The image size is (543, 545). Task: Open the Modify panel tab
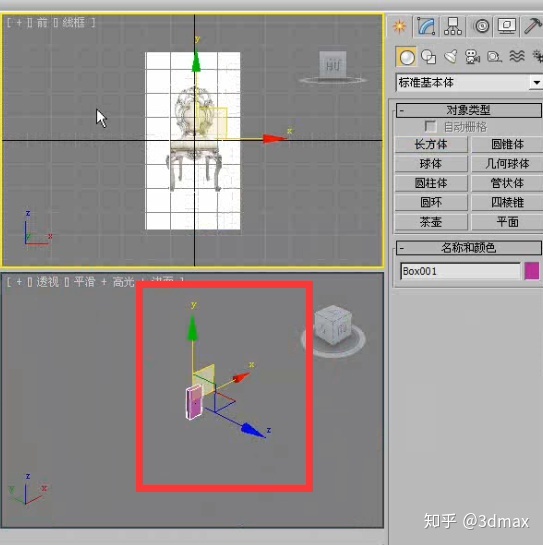coord(426,26)
